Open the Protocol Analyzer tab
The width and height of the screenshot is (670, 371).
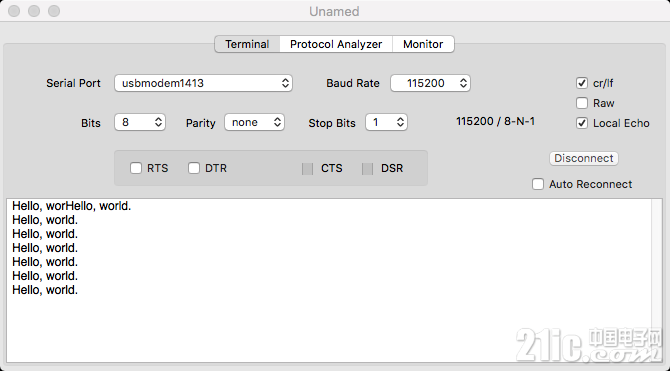pyautogui.click(x=336, y=44)
